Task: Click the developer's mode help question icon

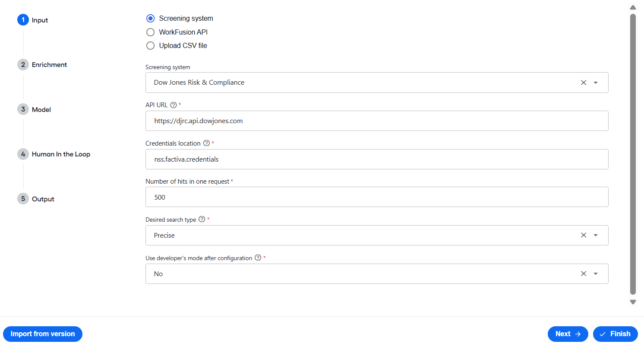Action: (x=258, y=258)
